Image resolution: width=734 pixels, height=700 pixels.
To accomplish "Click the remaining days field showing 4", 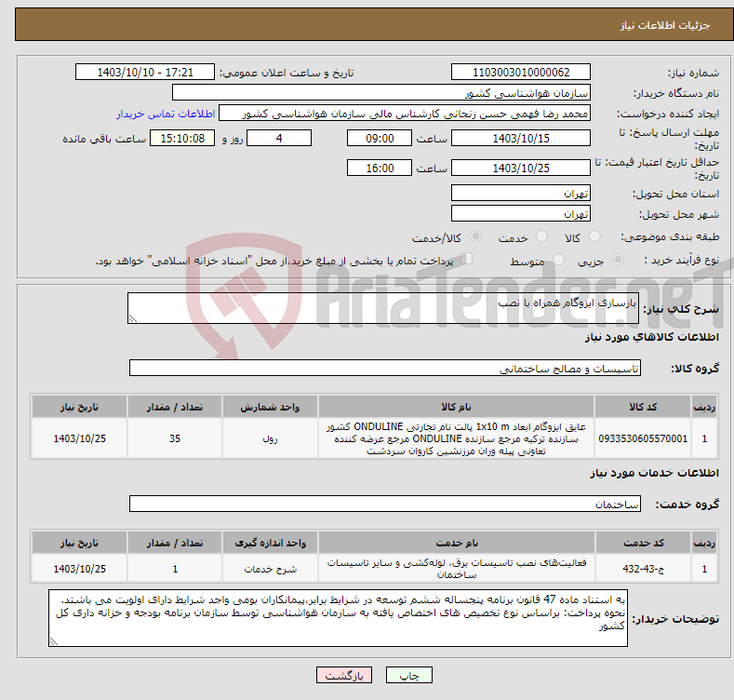I will tap(279, 138).
